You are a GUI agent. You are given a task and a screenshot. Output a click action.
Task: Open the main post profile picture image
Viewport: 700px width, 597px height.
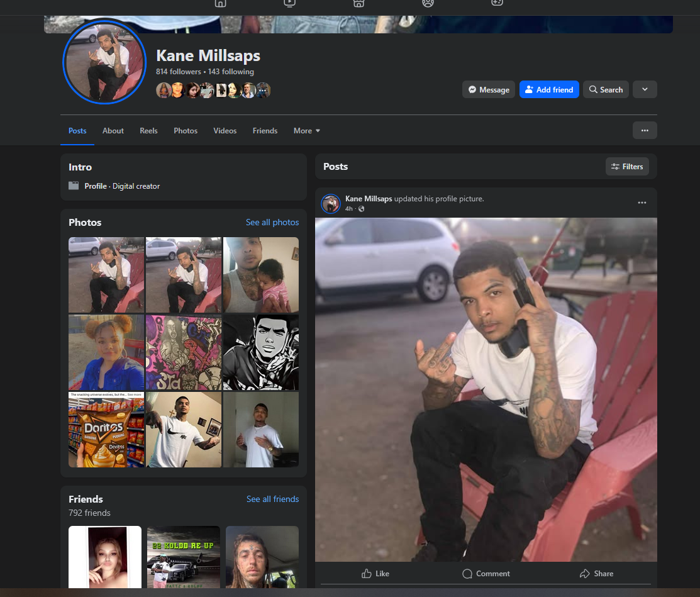[x=486, y=390]
